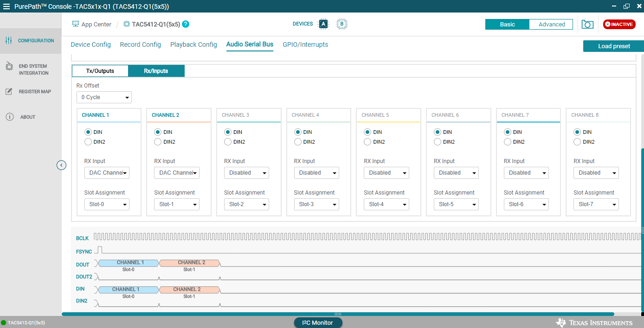Open the Rx Offset dropdown
Image resolution: width=644 pixels, height=328 pixels.
tap(104, 97)
